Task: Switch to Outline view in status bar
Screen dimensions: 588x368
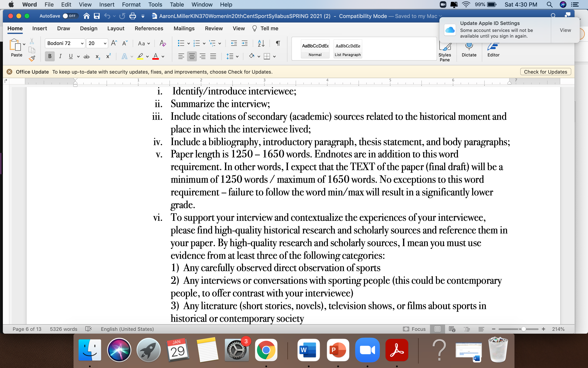Action: [x=467, y=329]
